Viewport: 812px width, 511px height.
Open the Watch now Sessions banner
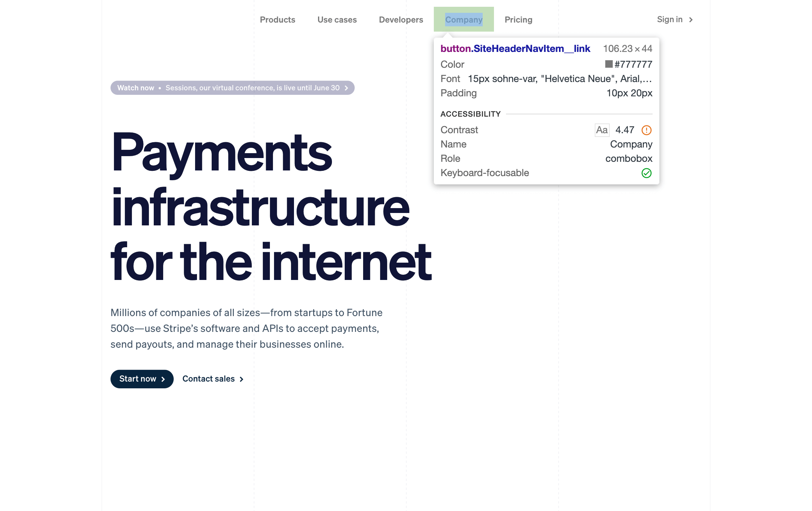(232, 88)
